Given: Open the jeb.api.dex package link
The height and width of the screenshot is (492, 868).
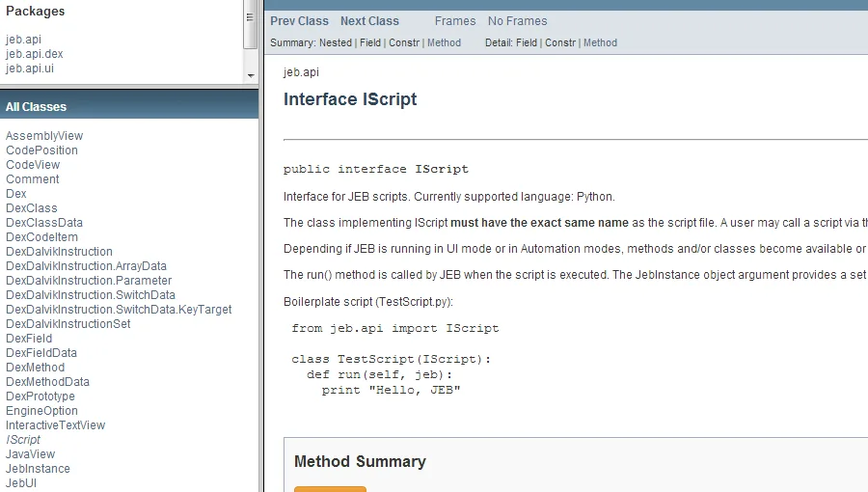Looking at the screenshot, I should click(x=35, y=54).
